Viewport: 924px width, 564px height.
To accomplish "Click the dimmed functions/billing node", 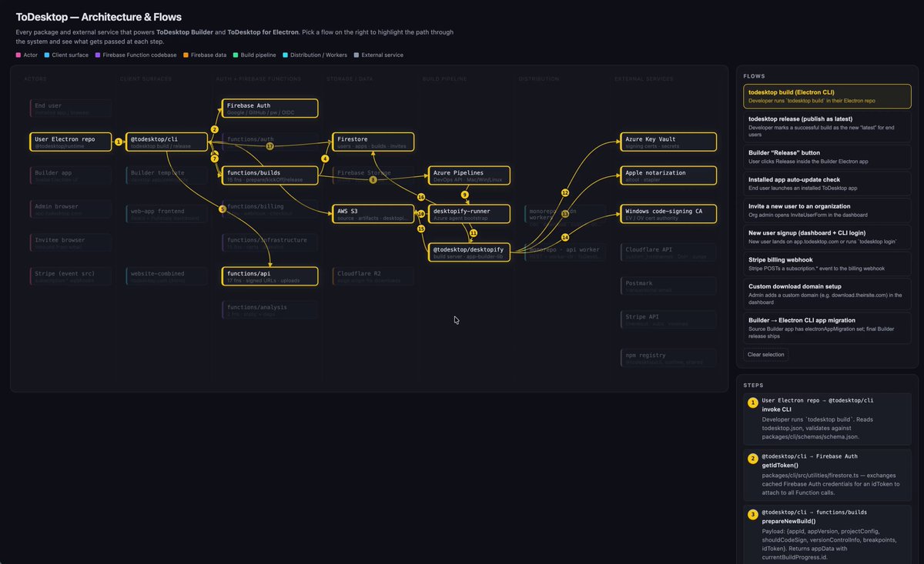I will coord(270,209).
